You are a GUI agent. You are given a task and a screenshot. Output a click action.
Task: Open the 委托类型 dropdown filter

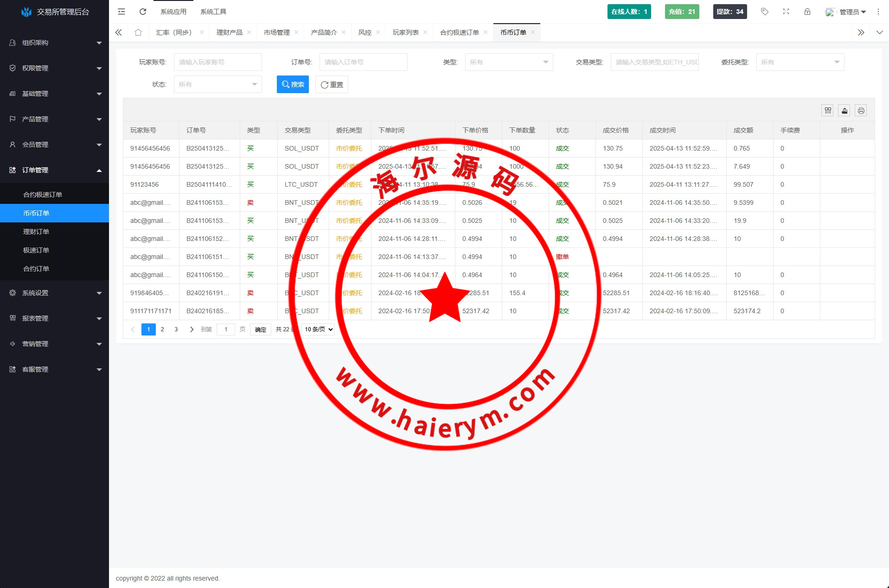tap(800, 62)
